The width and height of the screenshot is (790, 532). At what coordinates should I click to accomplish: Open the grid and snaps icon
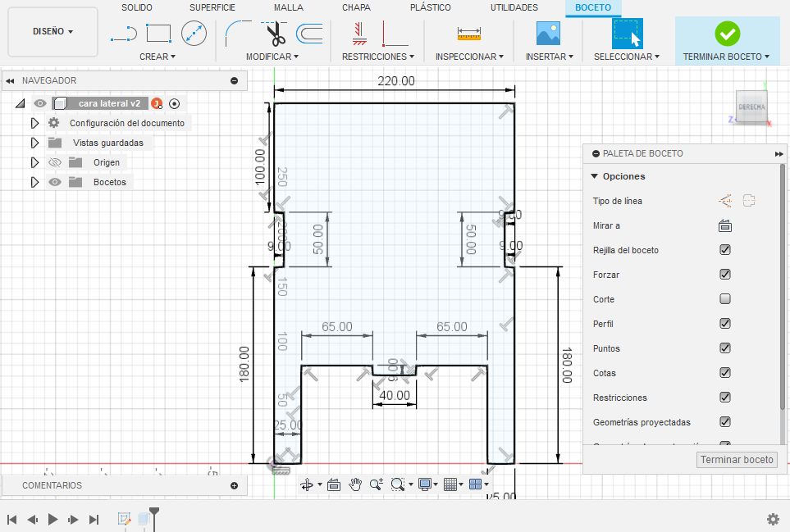click(450, 484)
